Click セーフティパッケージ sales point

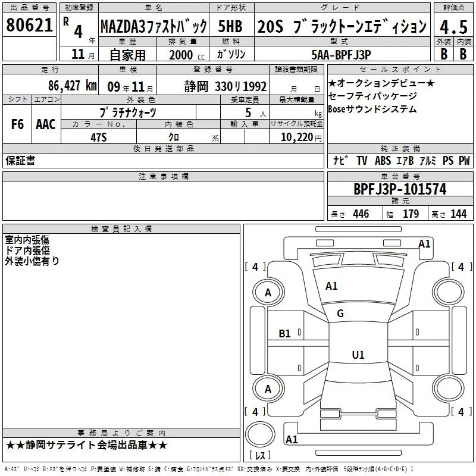pyautogui.click(x=373, y=96)
